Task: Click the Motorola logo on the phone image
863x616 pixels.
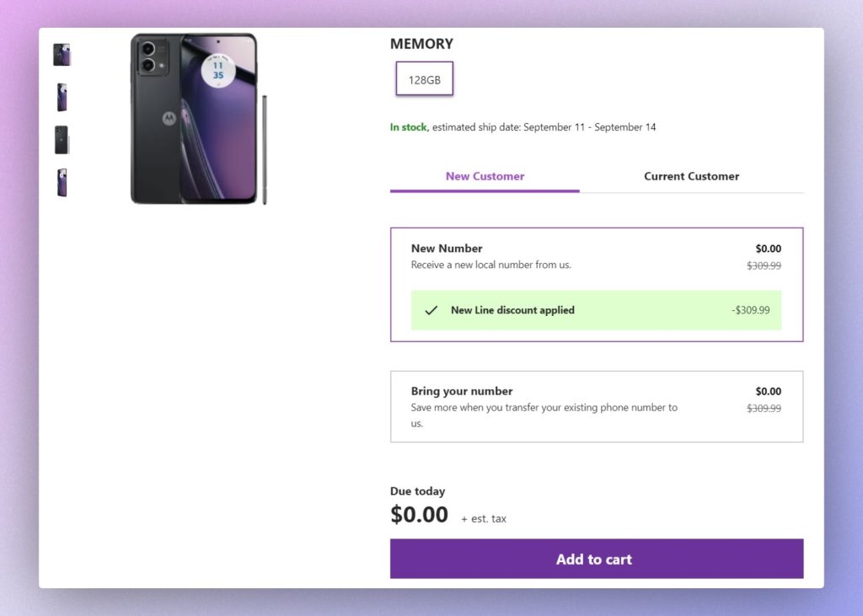Action: (169, 116)
